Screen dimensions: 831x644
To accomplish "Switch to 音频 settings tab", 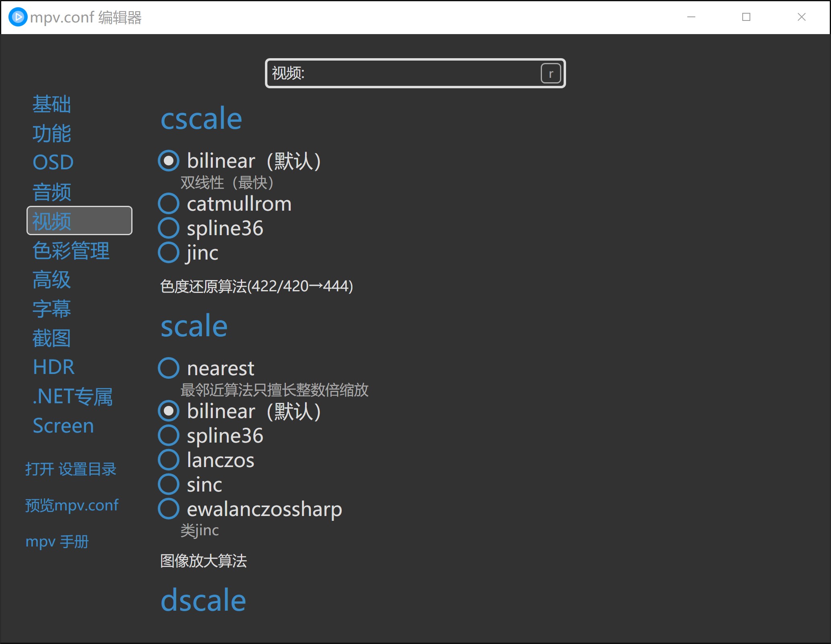I will tap(52, 192).
